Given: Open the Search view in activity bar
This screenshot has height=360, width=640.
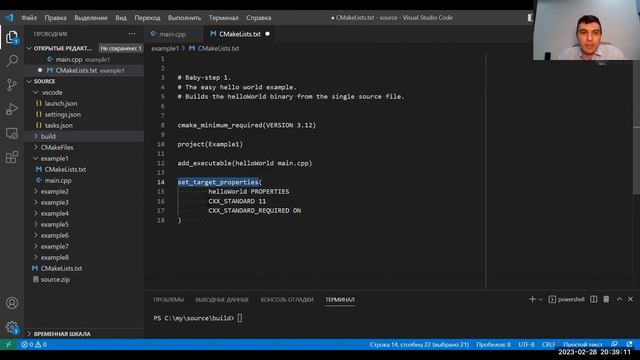Looking at the screenshot, I should point(12,61).
